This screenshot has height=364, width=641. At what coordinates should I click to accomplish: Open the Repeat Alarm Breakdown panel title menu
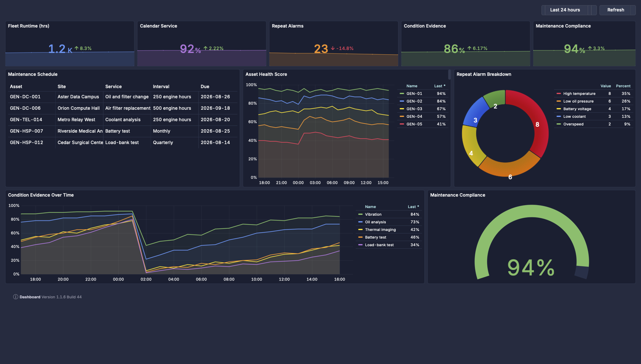[x=484, y=74]
